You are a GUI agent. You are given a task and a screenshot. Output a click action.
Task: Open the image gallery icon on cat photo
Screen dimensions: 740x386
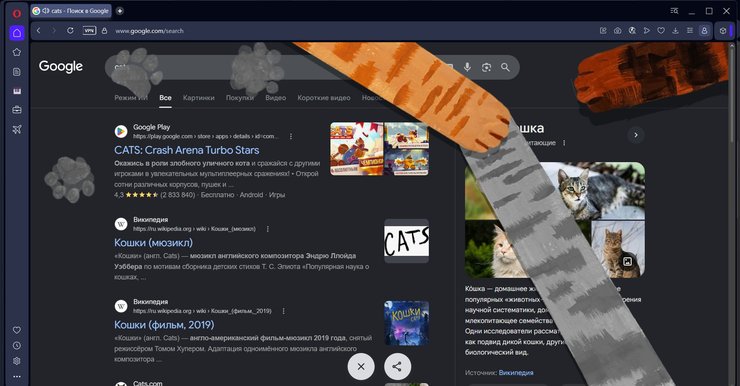(627, 261)
